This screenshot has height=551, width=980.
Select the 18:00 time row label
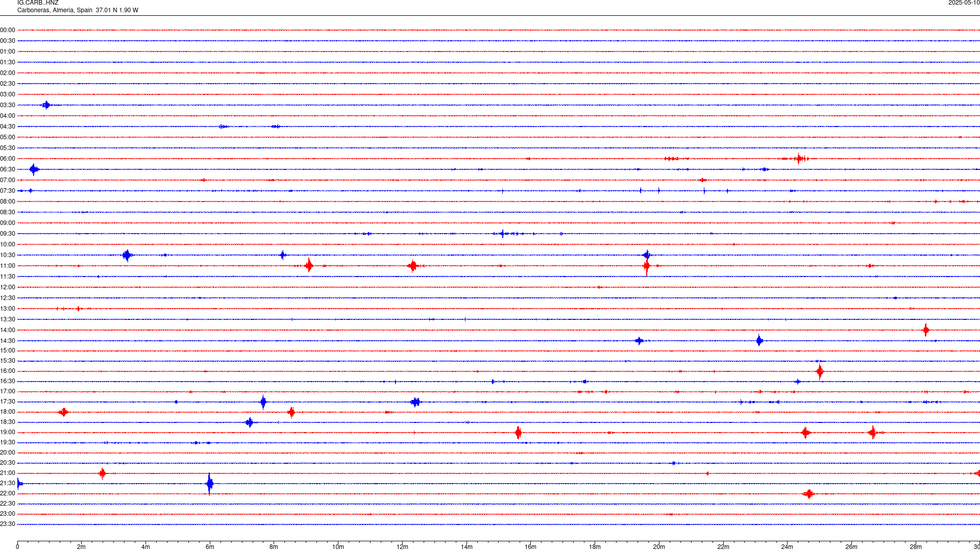tap(8, 412)
